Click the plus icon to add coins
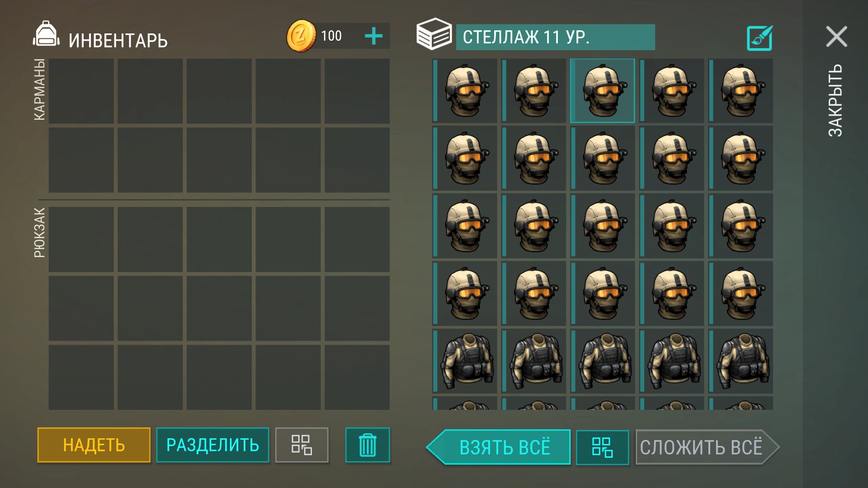The width and height of the screenshot is (868, 488). [x=373, y=36]
